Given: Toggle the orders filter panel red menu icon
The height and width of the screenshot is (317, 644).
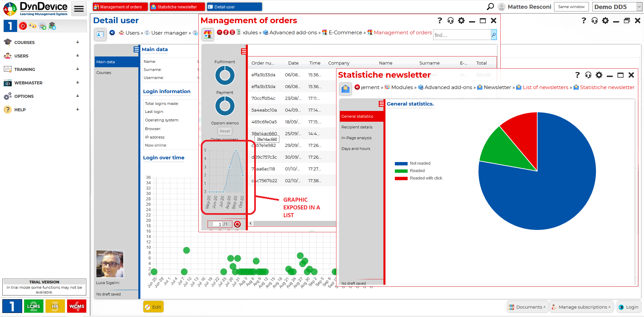Looking at the screenshot, I should [244, 51].
